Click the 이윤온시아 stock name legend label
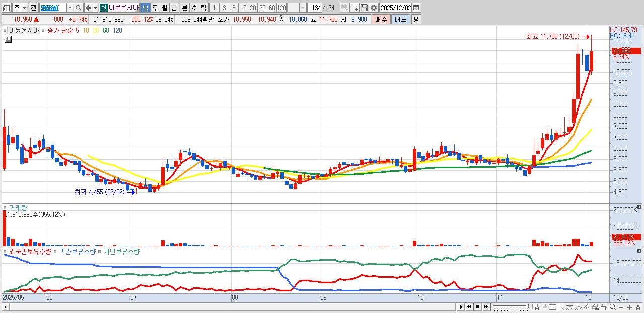Image resolution: width=644 pixels, height=313 pixels. [x=24, y=30]
